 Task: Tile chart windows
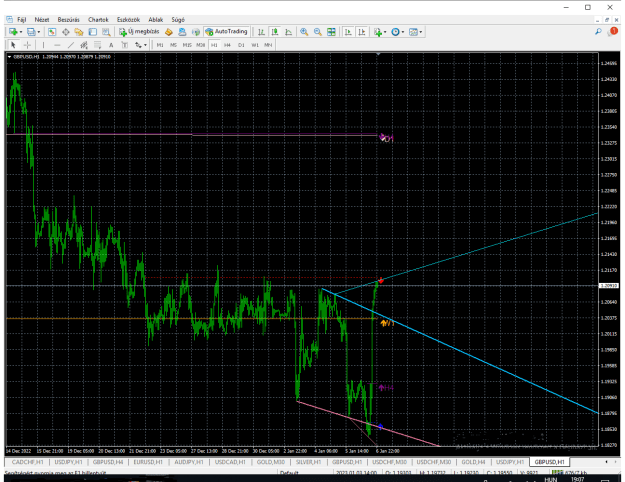(x=331, y=32)
